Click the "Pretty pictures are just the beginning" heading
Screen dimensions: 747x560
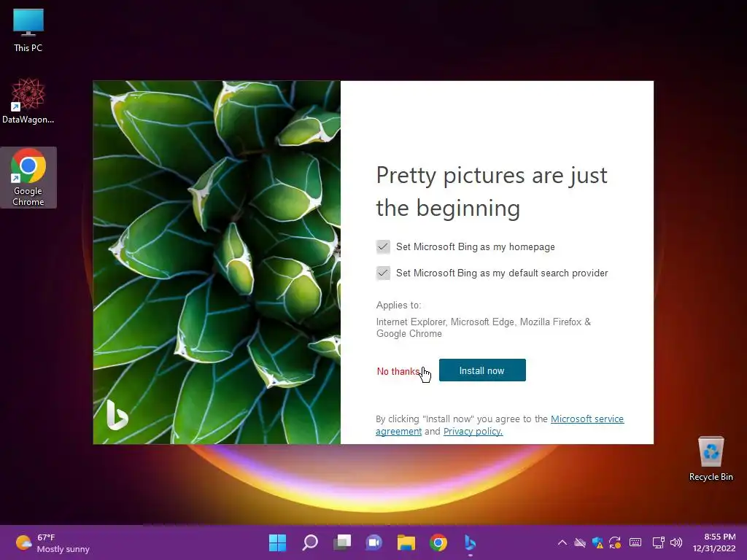[492, 192]
